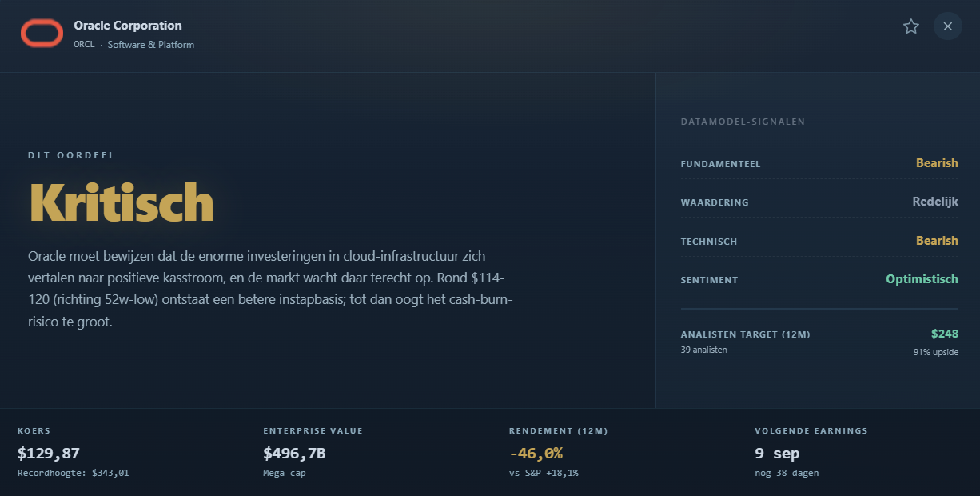This screenshot has height=496, width=980.
Task: Select the ORCL ticker symbol
Action: point(84,45)
